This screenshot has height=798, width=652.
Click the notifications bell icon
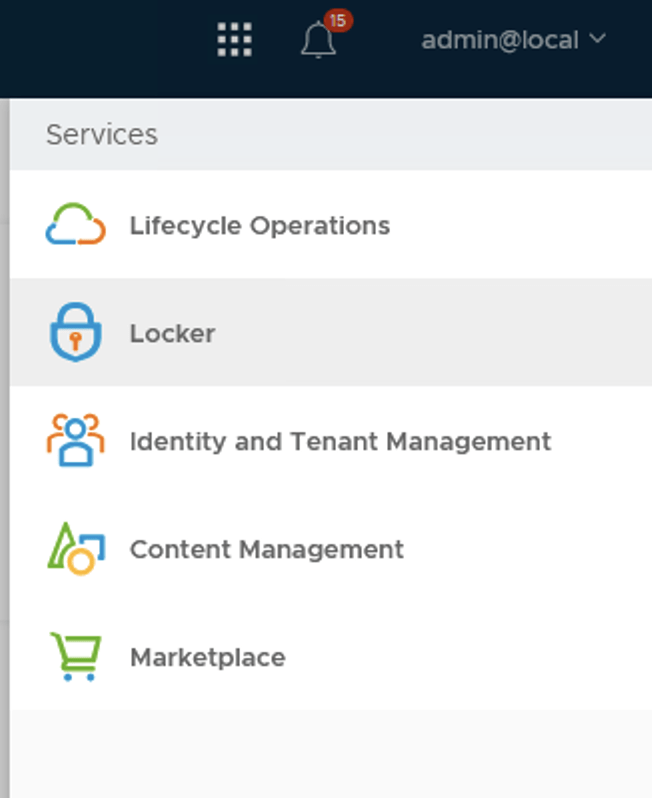[318, 41]
